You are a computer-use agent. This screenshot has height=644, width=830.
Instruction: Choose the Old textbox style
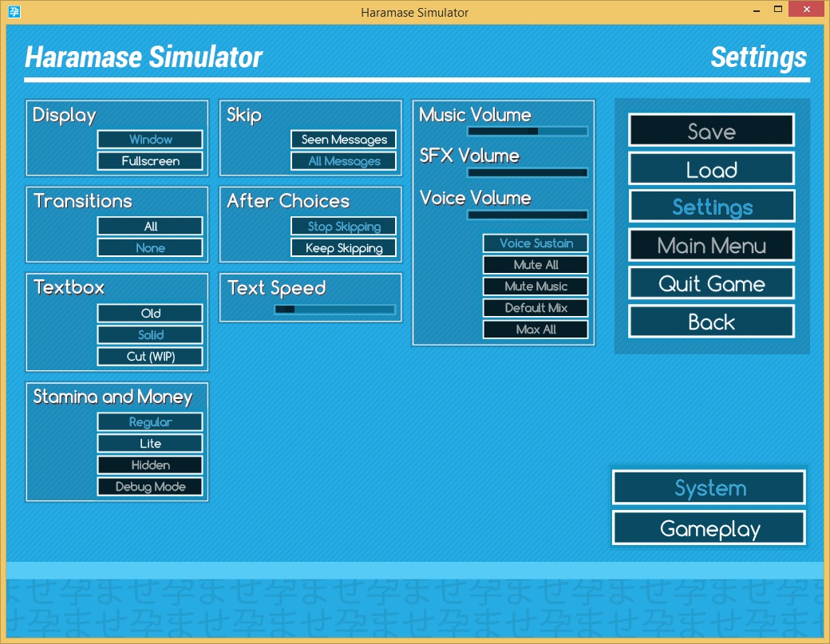[x=150, y=314]
